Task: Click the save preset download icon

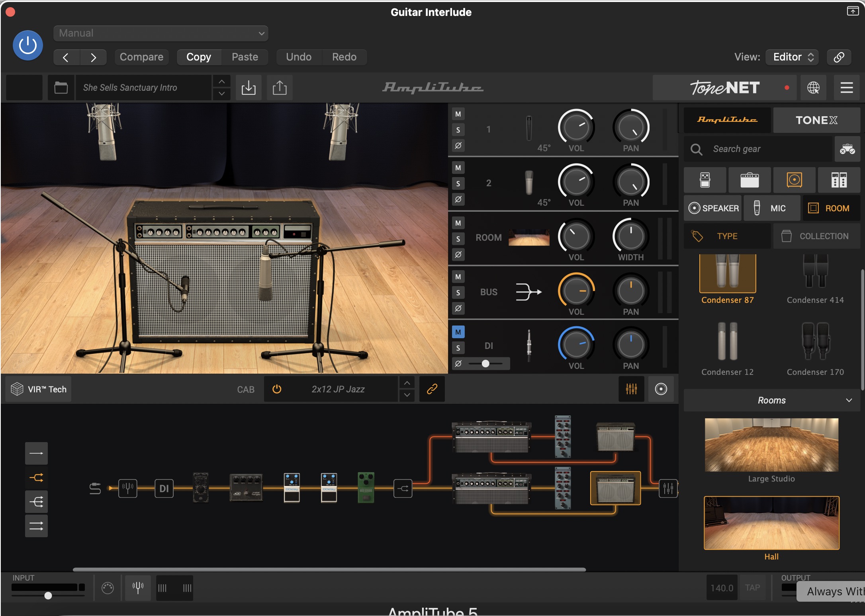Action: [249, 88]
